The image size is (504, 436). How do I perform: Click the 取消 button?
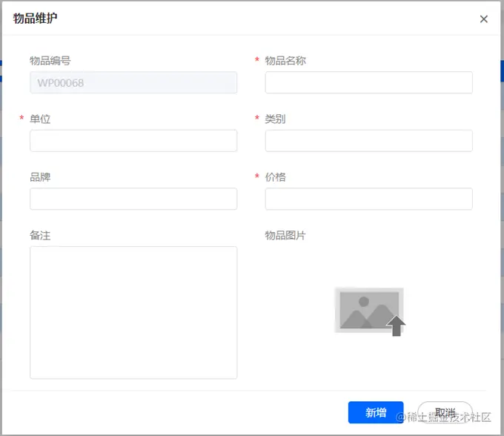point(445,412)
